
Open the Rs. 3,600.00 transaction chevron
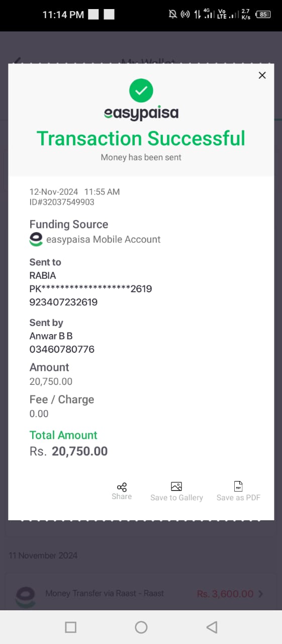click(260, 594)
